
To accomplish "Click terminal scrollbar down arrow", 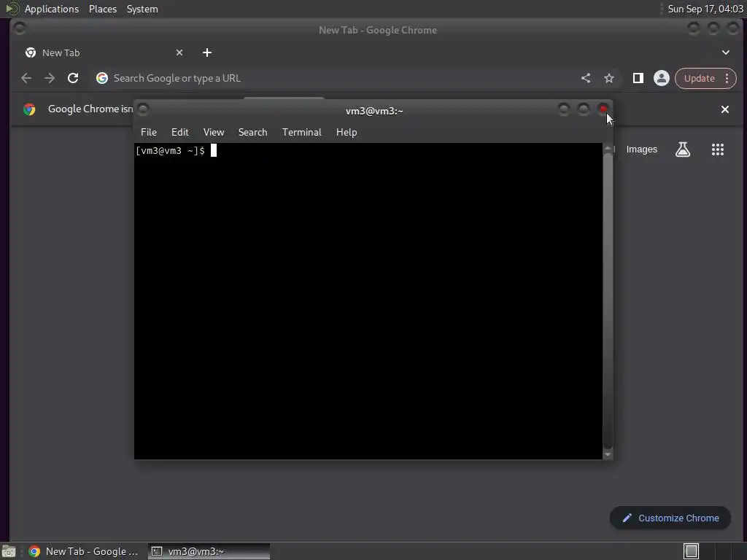I will pos(608,455).
